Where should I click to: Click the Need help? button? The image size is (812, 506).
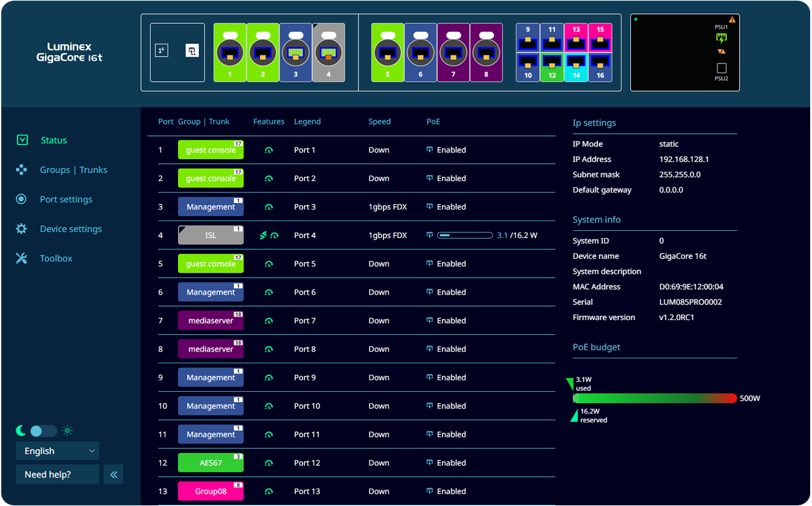click(x=58, y=474)
